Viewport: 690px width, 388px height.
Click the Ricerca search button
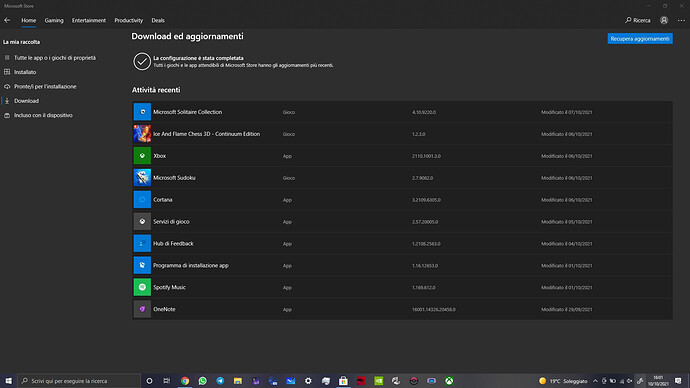click(638, 20)
